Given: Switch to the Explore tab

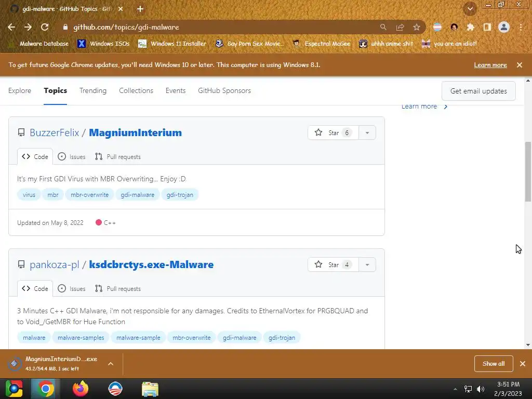Looking at the screenshot, I should 20,90.
